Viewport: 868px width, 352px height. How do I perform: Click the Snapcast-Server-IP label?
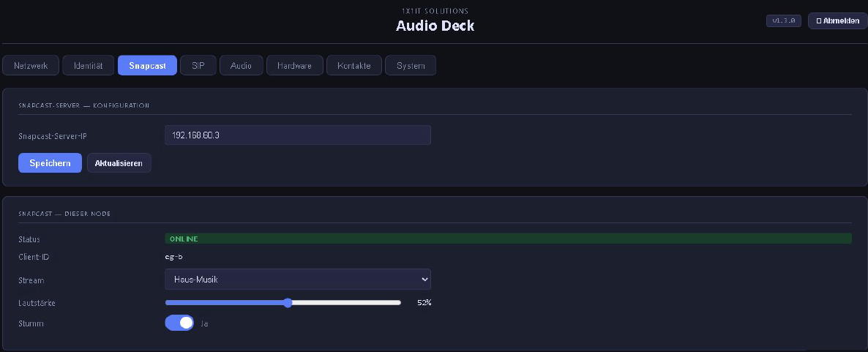tap(53, 135)
